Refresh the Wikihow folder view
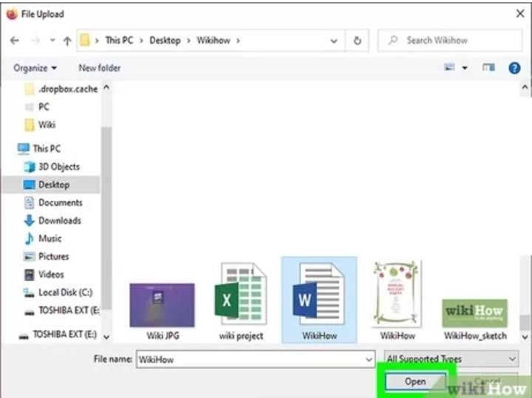The image size is (532, 398). (358, 41)
